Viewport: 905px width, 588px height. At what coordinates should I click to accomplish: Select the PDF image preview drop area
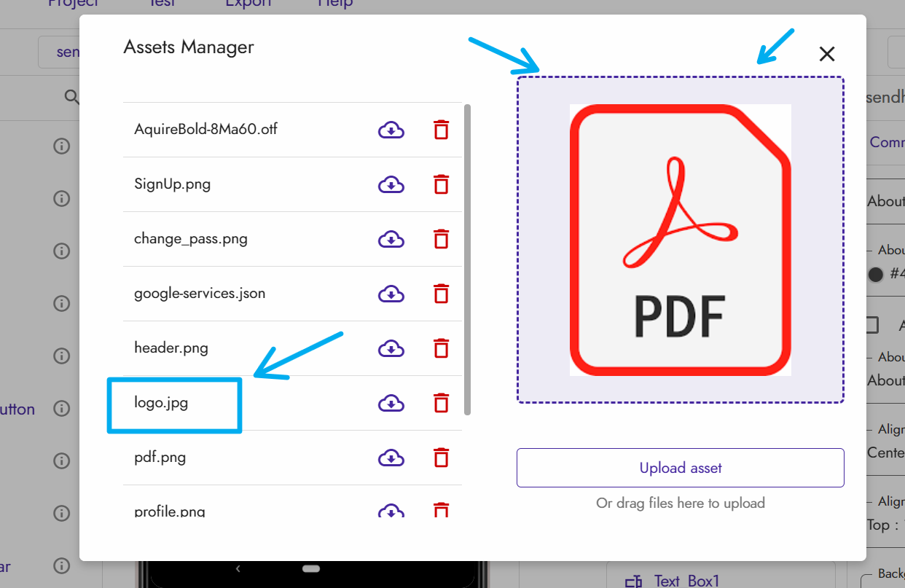[x=681, y=240]
